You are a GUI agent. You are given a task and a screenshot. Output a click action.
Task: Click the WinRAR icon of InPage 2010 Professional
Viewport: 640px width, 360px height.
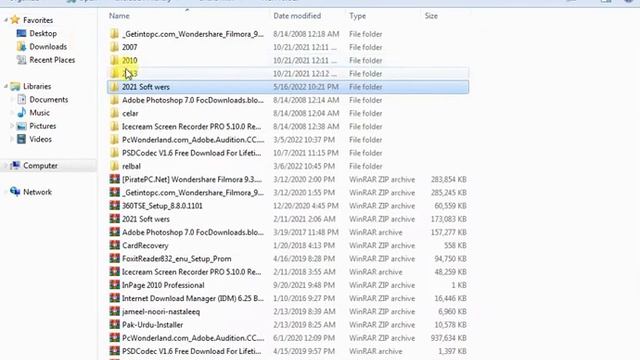(x=115, y=285)
